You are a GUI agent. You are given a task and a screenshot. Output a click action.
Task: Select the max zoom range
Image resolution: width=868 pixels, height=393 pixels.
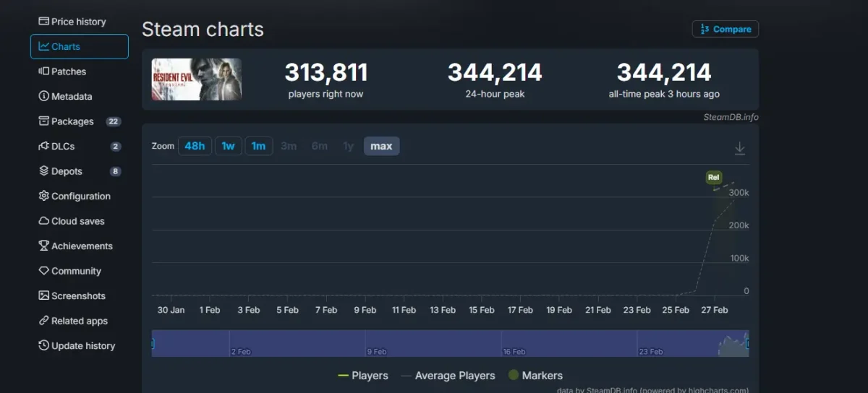tap(381, 146)
